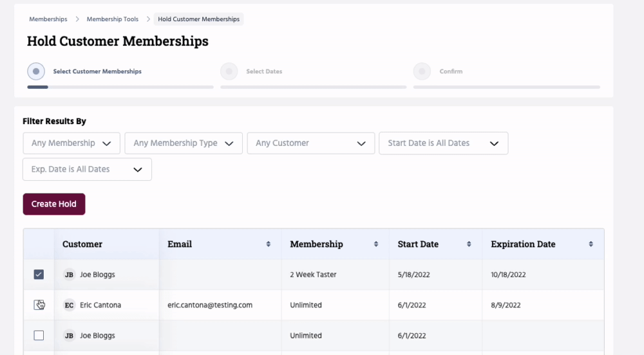Expand the Any Membership Type dropdown
The width and height of the screenshot is (644, 355).
click(x=183, y=143)
